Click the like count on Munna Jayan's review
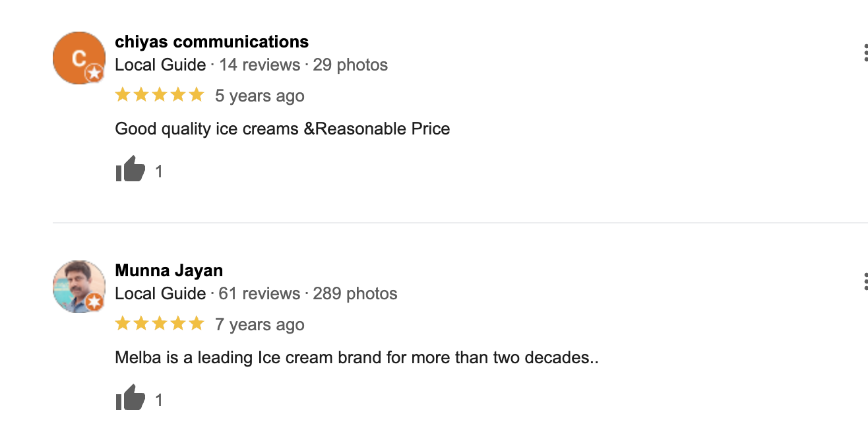Screen dimensions: 868x443 (158, 401)
